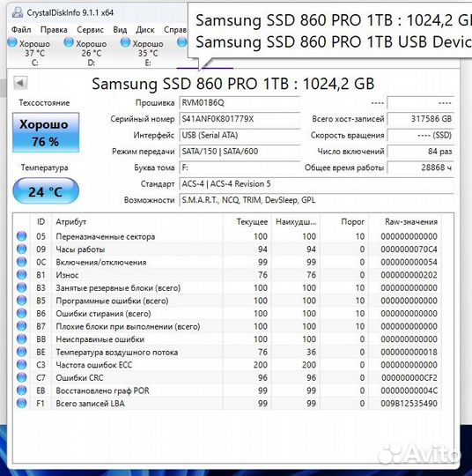Open the Диск menu
Viewport: 472px width, 476px height.
pos(145,30)
